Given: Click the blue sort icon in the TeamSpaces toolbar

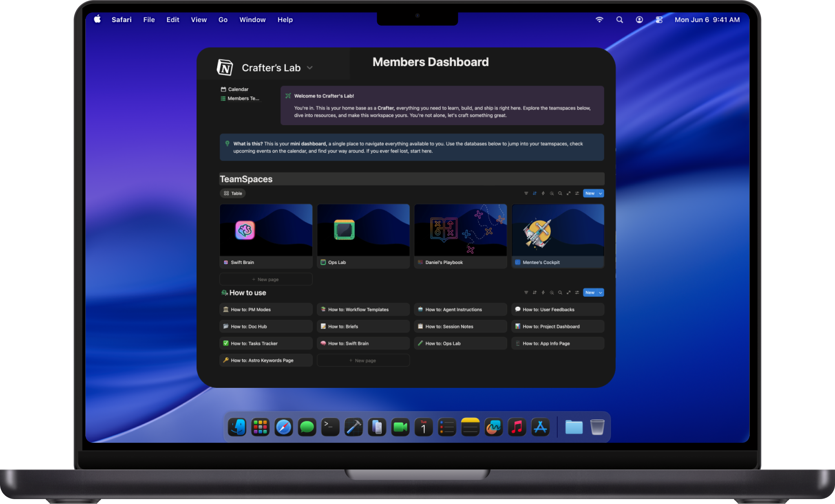Looking at the screenshot, I should 535,194.
